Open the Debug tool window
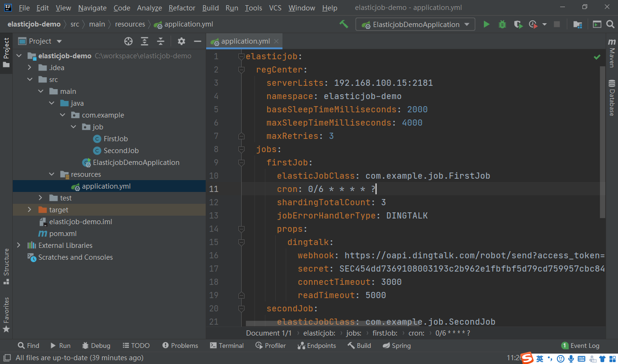Viewport: 618px width, 364px height. click(96, 346)
